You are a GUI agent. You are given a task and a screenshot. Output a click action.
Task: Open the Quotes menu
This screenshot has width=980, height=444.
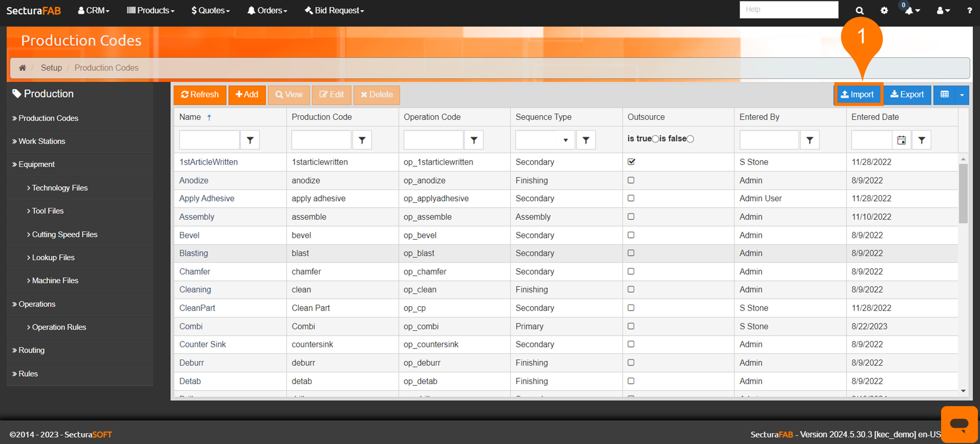pyautogui.click(x=211, y=11)
